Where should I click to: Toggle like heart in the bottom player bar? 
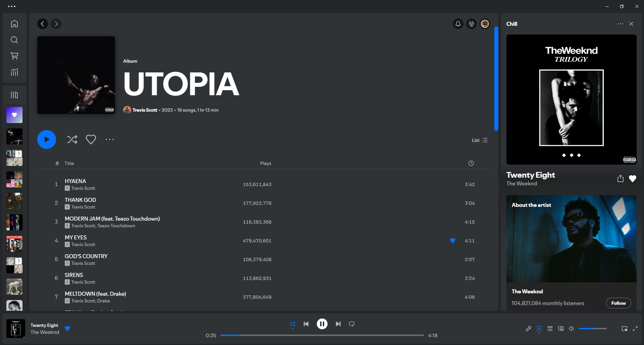pyautogui.click(x=67, y=329)
